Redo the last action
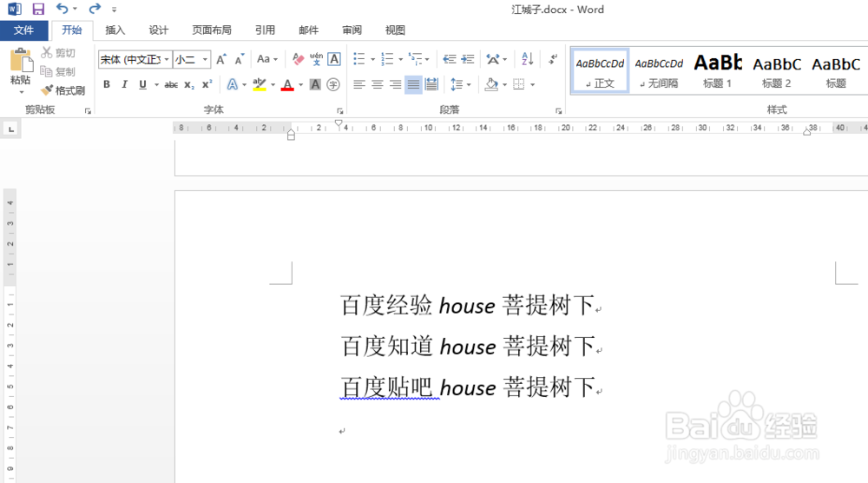This screenshot has width=868, height=483. click(95, 9)
